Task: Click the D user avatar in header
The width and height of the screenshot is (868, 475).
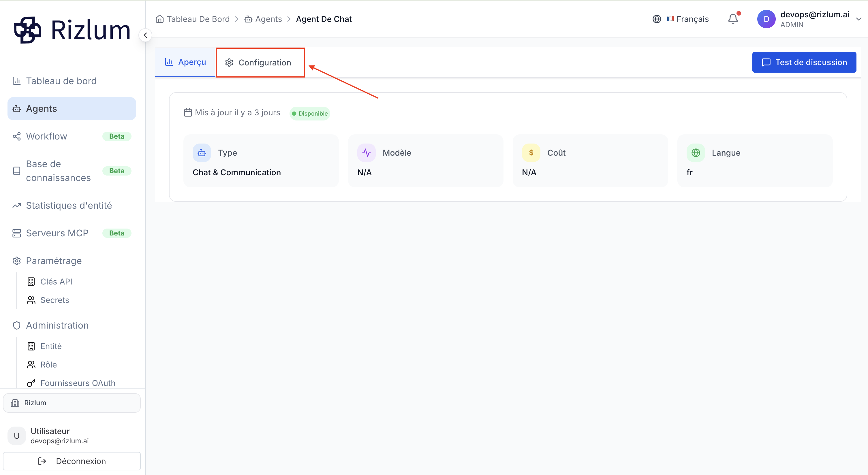Action: click(766, 19)
